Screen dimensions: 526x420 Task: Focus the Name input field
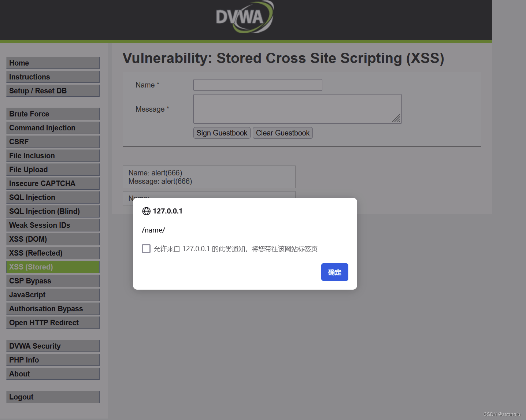(x=258, y=85)
